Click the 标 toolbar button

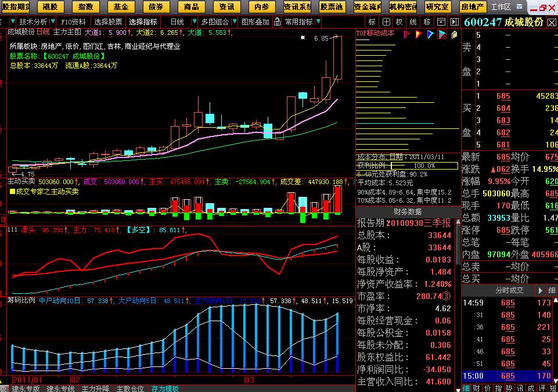click(x=372, y=22)
